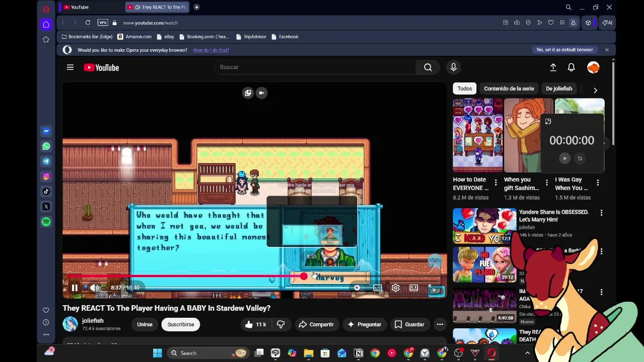Open the Opera main menu logo
This screenshot has height=362, width=644.
click(x=46, y=9)
